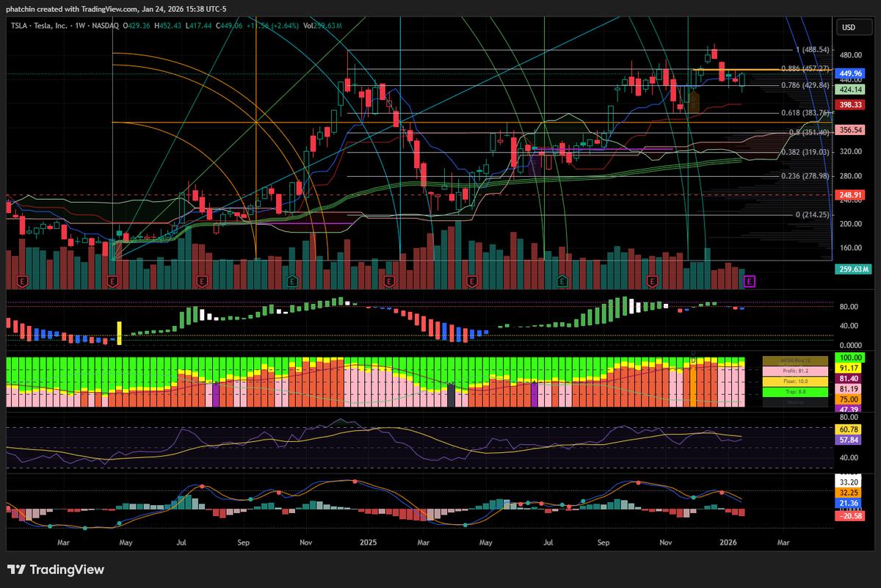Click the red earnings E marker of July 2024
Viewport: 881px width, 588px height.
coord(203,280)
